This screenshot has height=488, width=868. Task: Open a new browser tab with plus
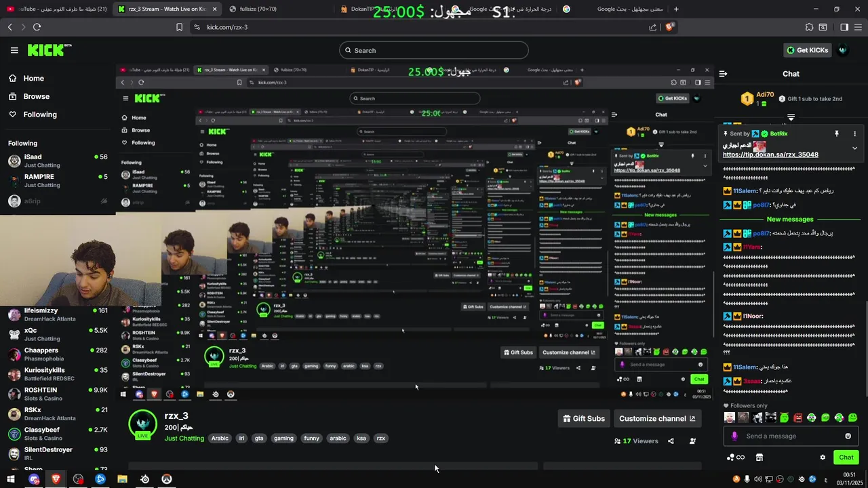point(676,9)
